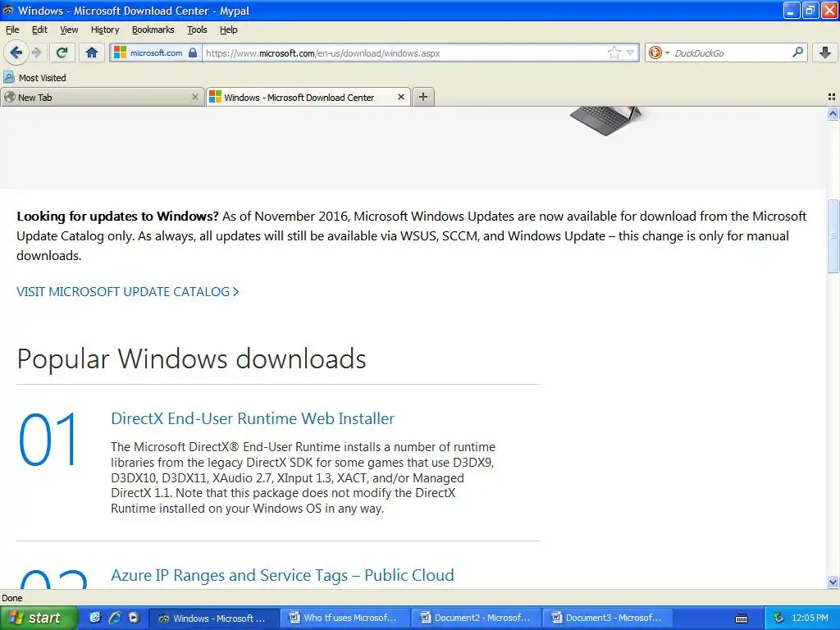Reload the current page
The image size is (840, 630).
pos(62,52)
